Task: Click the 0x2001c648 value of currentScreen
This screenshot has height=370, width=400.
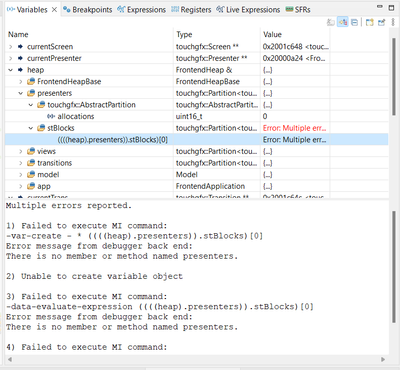Action: pyautogui.click(x=295, y=47)
